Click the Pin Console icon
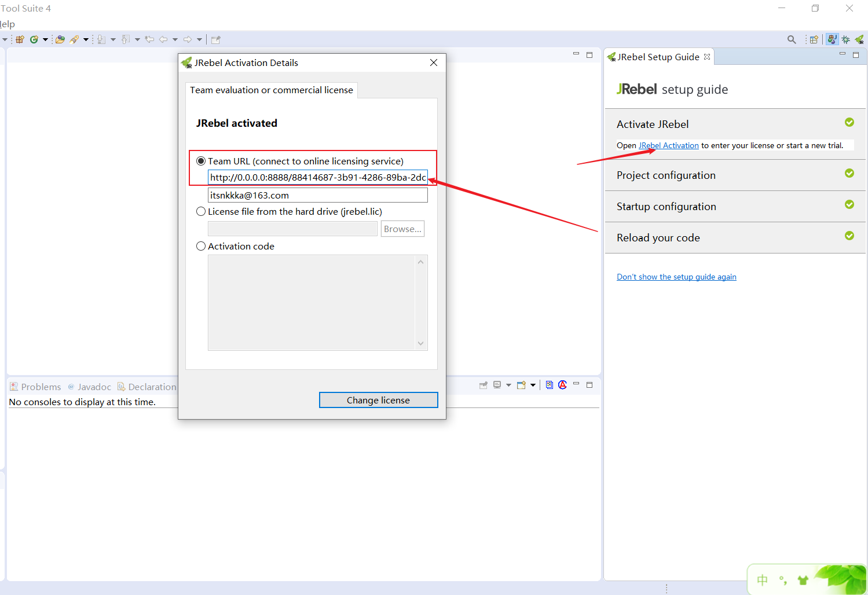 [x=484, y=385]
